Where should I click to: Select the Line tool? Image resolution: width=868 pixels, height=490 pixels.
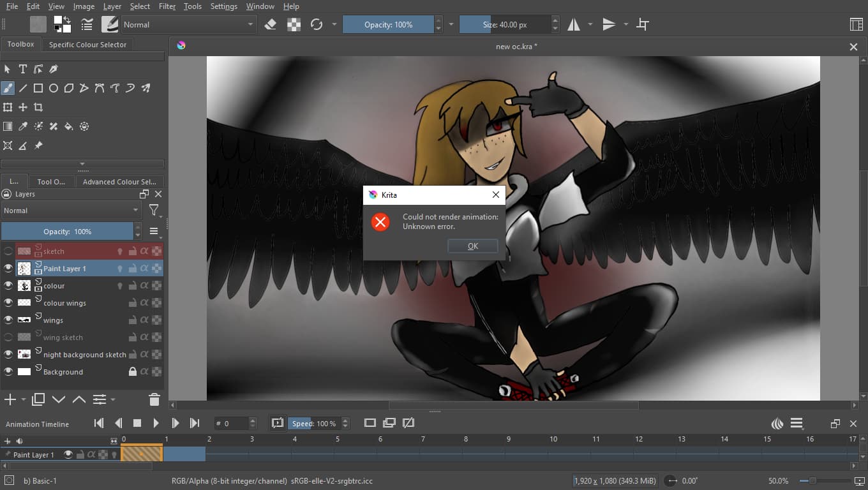coord(23,88)
